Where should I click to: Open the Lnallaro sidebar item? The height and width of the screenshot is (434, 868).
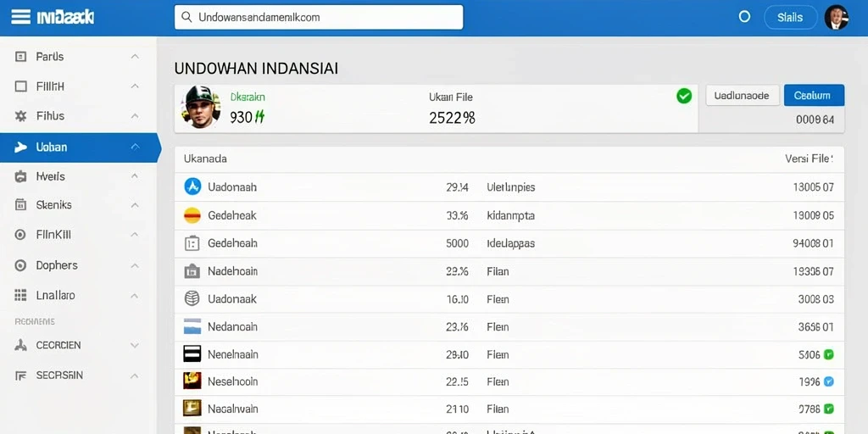[x=78, y=295]
